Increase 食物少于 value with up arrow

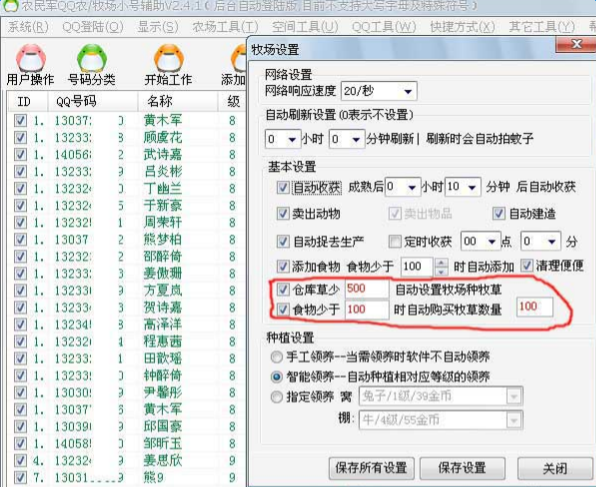point(441,262)
